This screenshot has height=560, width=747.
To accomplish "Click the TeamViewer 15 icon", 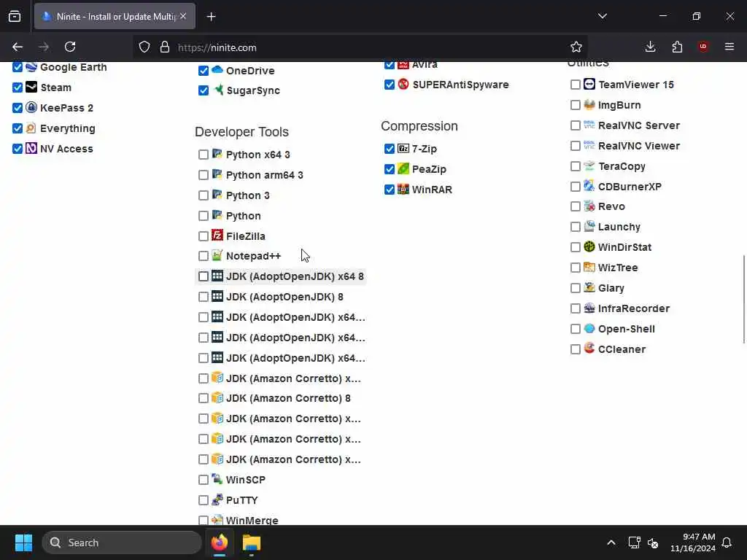I will point(589,85).
